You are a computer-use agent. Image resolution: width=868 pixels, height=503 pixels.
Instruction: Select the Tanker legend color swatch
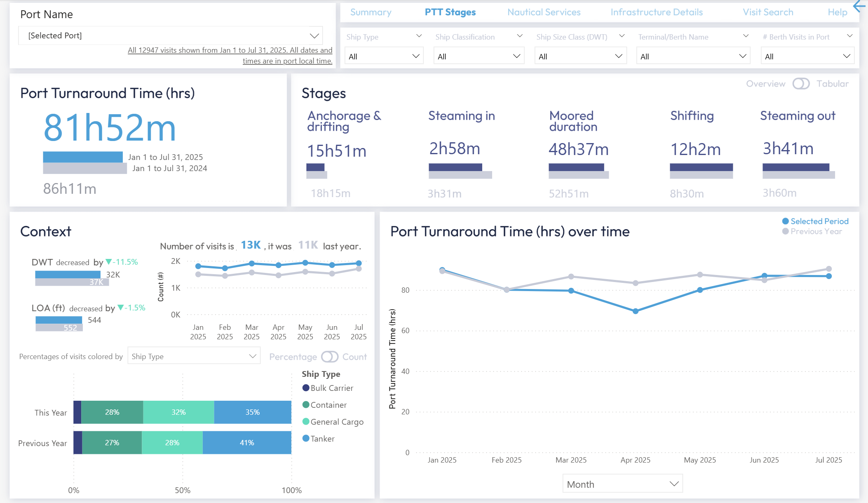(x=305, y=438)
